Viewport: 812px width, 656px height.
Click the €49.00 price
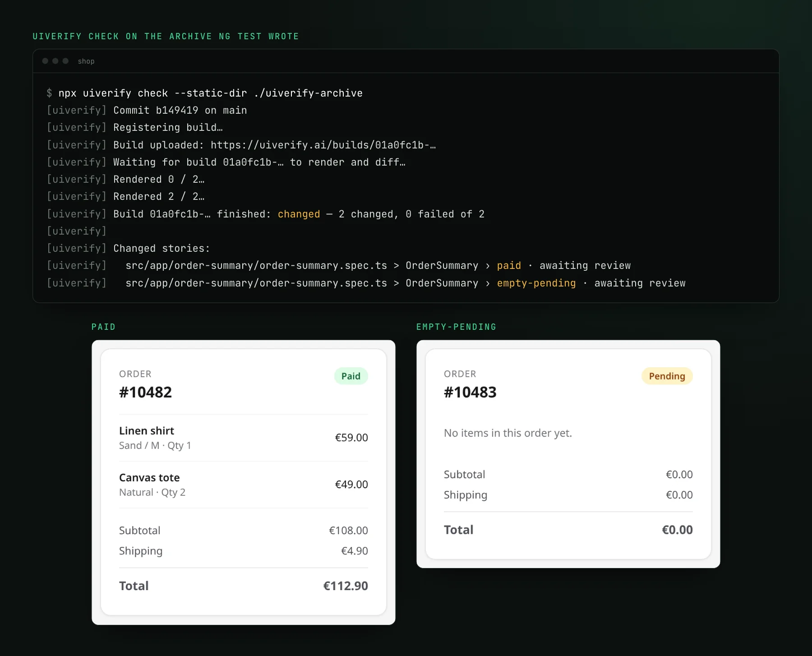point(351,484)
